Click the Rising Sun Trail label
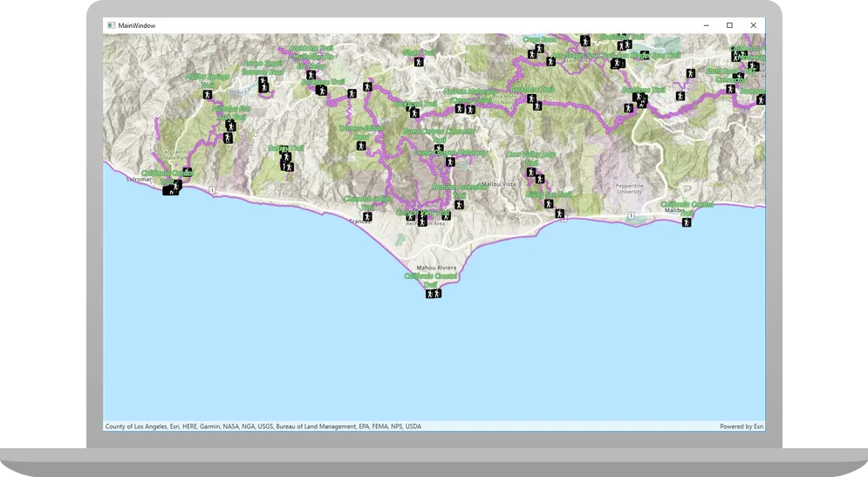This screenshot has width=868, height=477. [549, 194]
